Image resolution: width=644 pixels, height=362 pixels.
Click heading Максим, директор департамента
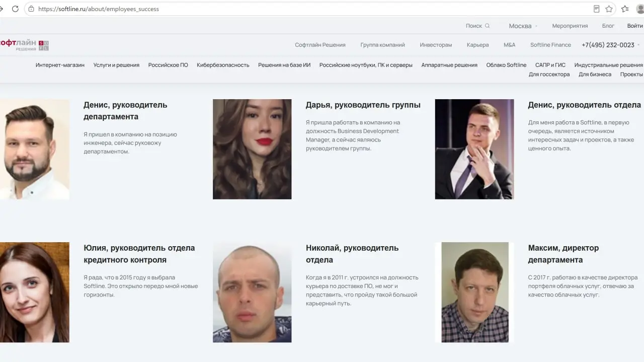click(x=563, y=254)
